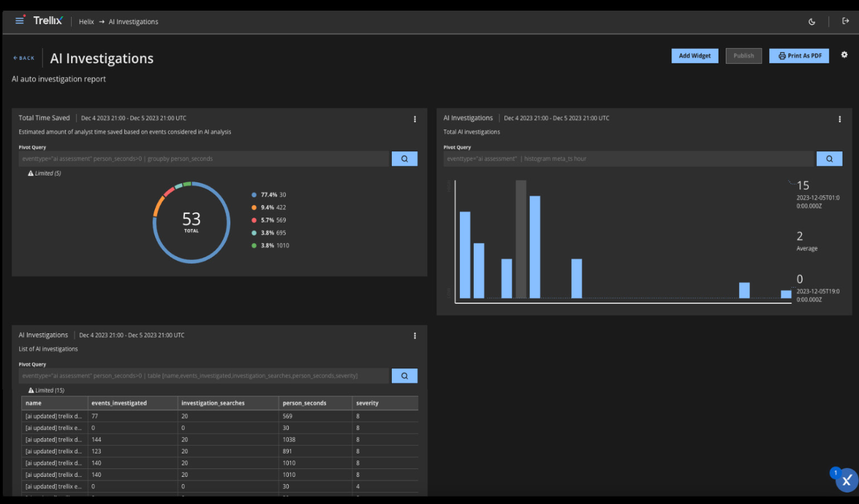Click the green 3.8% 1010 legend dot
The image size is (859, 504).
pyautogui.click(x=254, y=245)
